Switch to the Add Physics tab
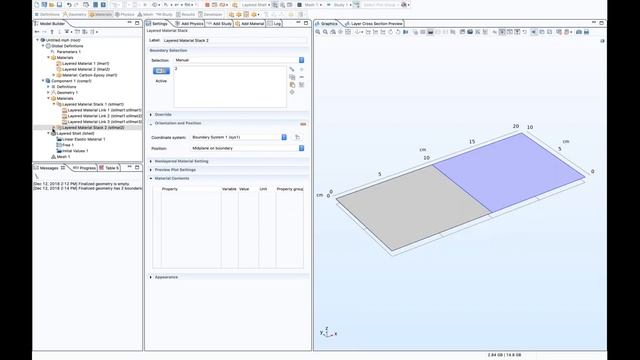Viewport: 640px width, 360px height. [x=189, y=24]
